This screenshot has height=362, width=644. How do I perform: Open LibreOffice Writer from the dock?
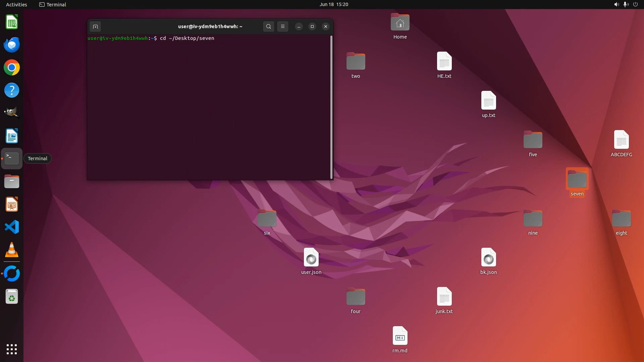tap(12, 136)
